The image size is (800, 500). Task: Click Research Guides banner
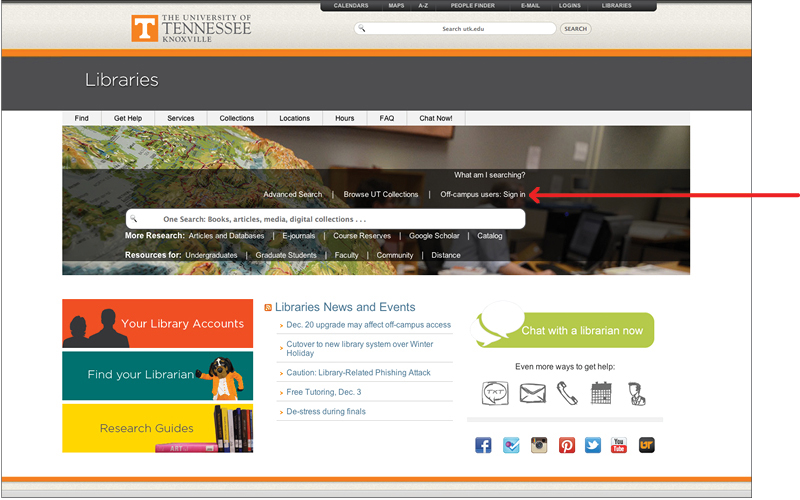click(x=158, y=428)
